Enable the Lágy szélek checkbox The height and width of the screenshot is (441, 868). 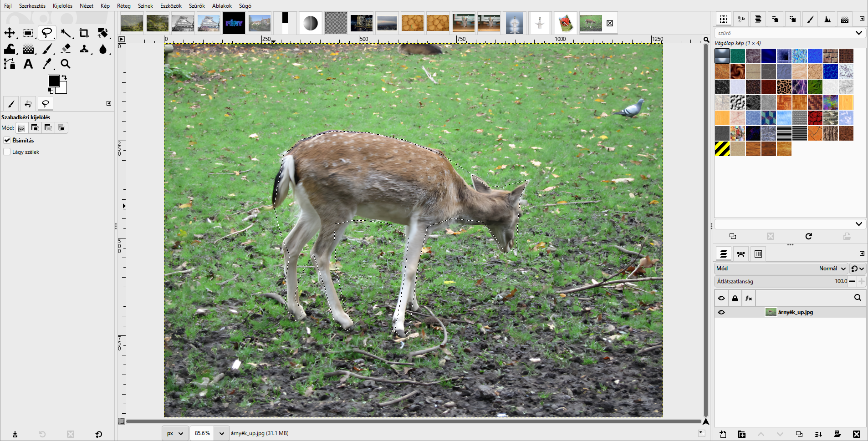[7, 152]
